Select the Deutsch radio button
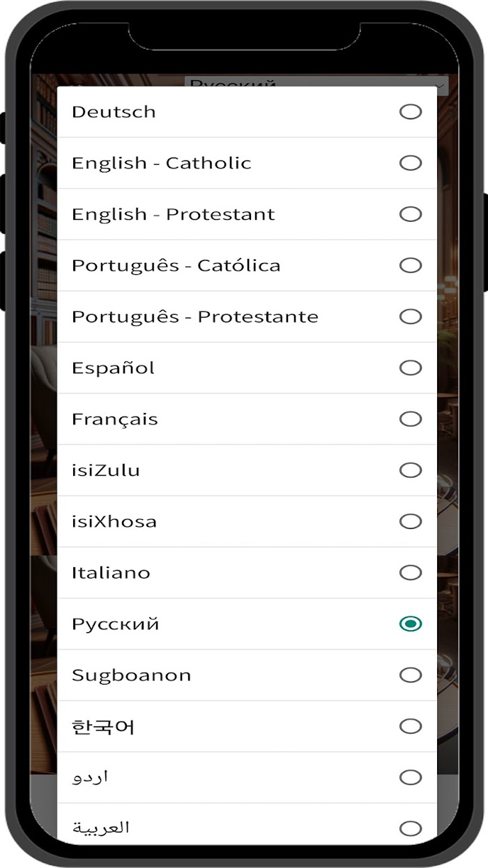The width and height of the screenshot is (488, 868). [411, 112]
